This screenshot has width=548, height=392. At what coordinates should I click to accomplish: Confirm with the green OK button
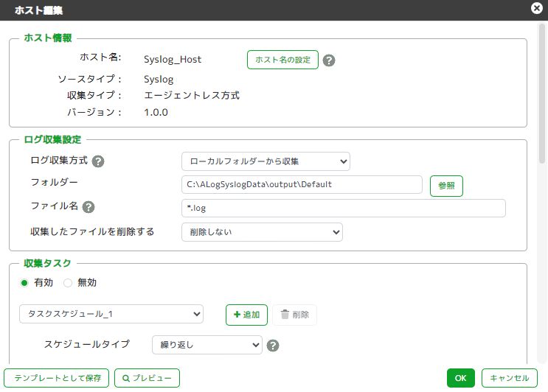(x=461, y=378)
